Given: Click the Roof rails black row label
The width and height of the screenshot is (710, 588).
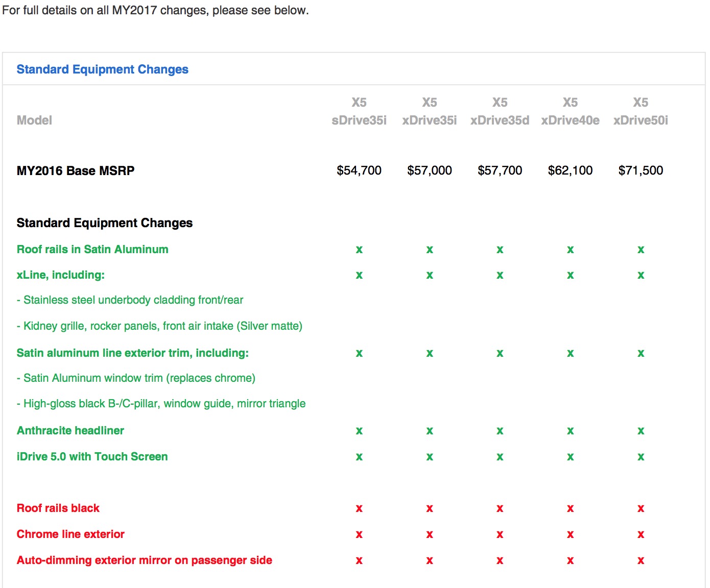Looking at the screenshot, I should tap(58, 508).
